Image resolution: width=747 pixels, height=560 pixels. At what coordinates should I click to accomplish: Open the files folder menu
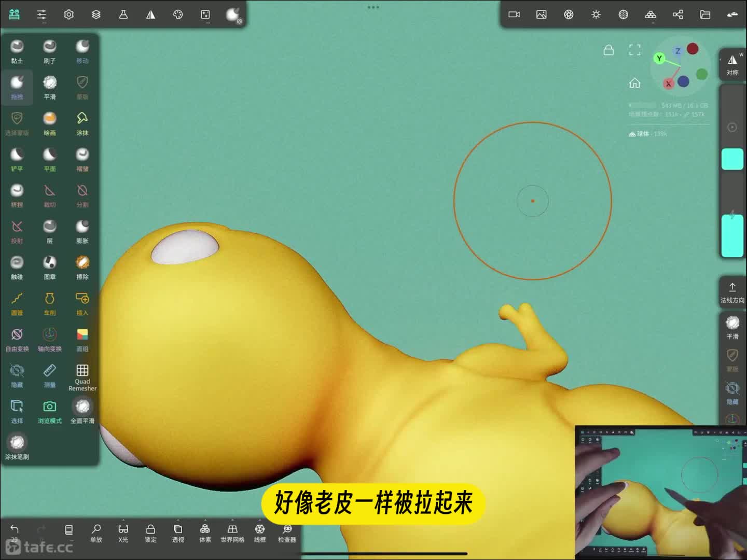[705, 15]
